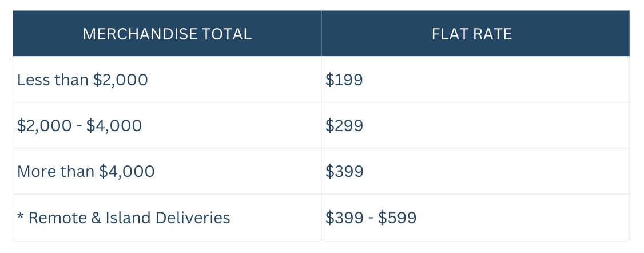Viewport: 644px width, 253px height.
Task: Select the '$2,000 - $4,000' range cell
Action: [167, 125]
